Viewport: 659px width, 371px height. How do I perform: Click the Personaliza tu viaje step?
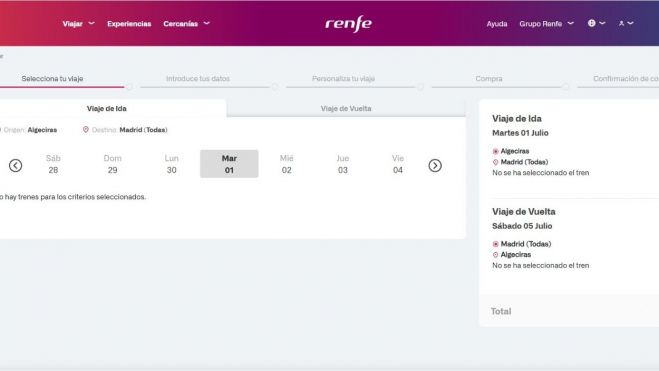(x=343, y=79)
